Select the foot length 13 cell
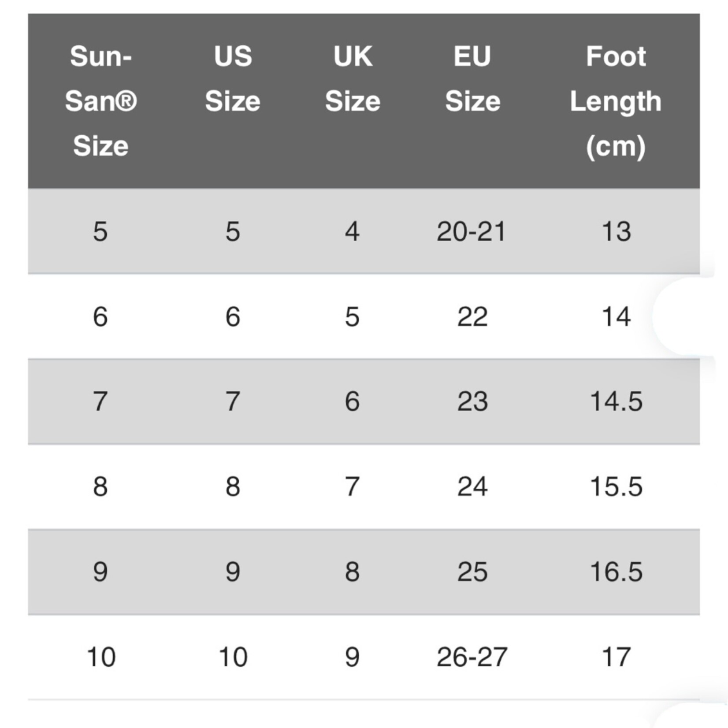The height and width of the screenshot is (728, 728). pyautogui.click(x=616, y=231)
